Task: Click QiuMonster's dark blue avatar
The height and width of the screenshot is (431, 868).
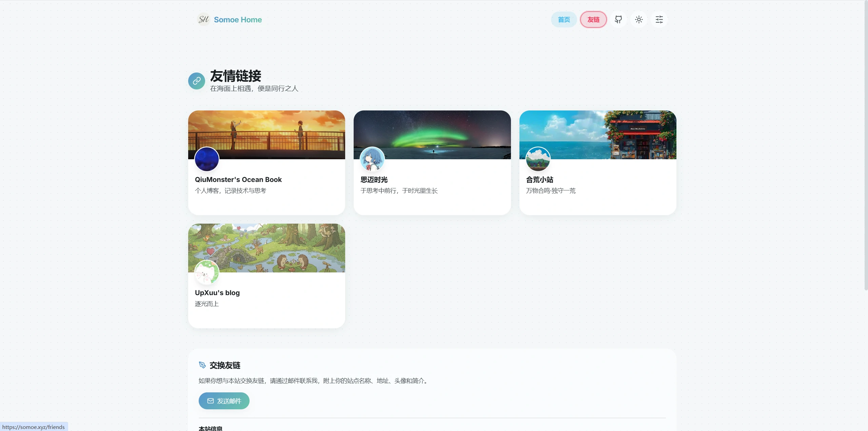Action: [207, 159]
